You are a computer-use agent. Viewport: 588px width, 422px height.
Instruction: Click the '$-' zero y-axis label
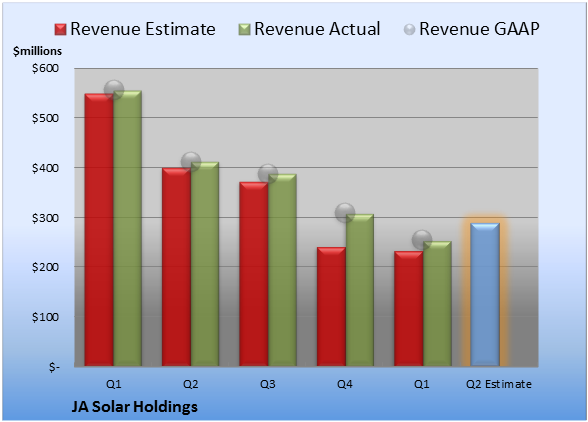pyautogui.click(x=54, y=366)
